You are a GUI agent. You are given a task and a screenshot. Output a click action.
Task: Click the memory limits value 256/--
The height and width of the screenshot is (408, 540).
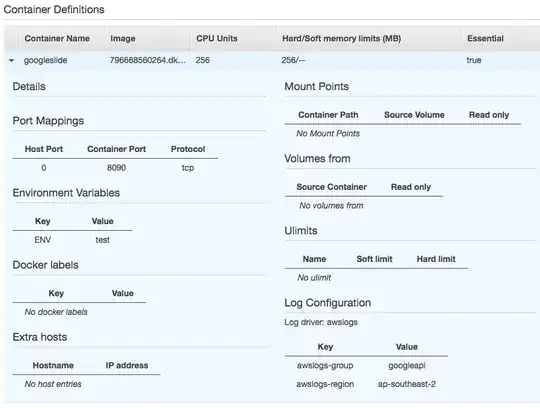[293, 60]
